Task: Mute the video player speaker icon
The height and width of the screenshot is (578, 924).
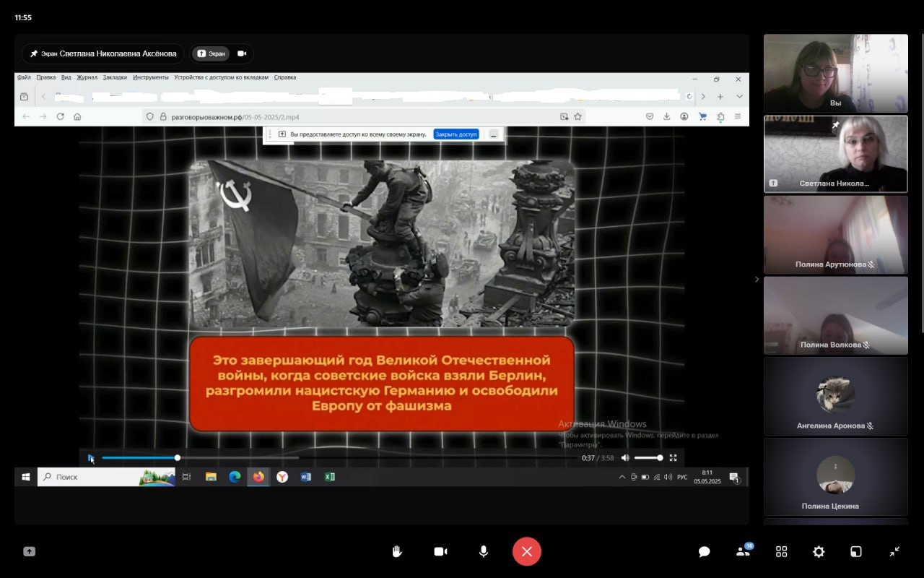Action: point(625,457)
